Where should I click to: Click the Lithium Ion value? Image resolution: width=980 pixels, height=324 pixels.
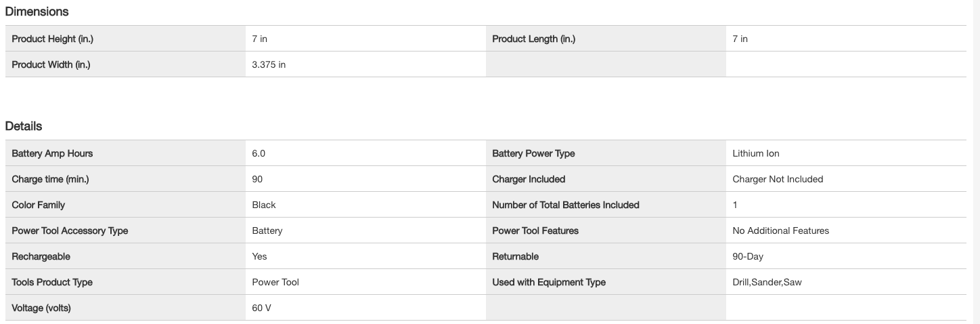pyautogui.click(x=755, y=153)
